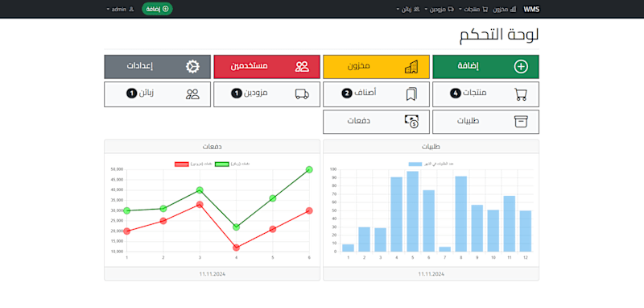644x308 pixels.
Task: Click the shopping cart icon on the منتجات tile
Action: (521, 94)
